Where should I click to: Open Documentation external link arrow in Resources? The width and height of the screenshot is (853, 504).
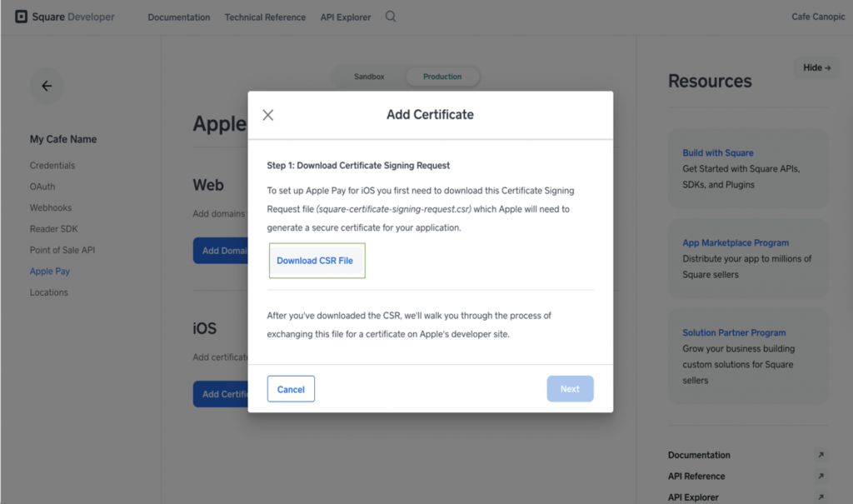821,455
